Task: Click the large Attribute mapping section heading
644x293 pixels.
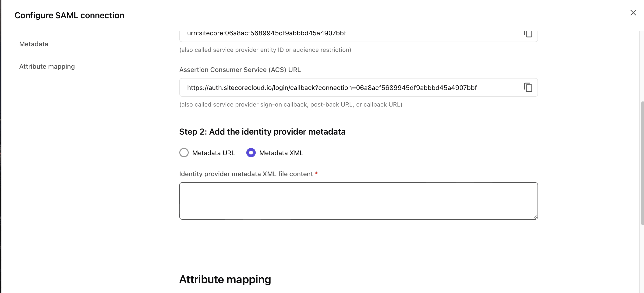Action: click(x=225, y=279)
